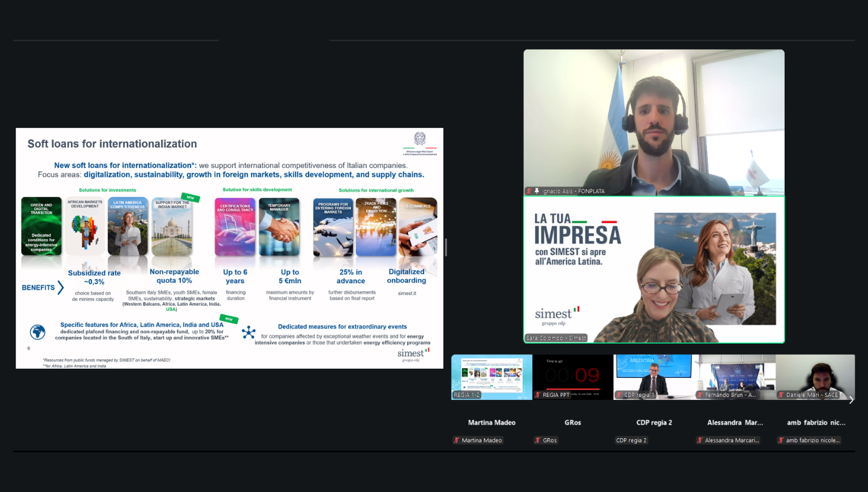Select the REGIA 1-2 thumbnail

click(492, 377)
